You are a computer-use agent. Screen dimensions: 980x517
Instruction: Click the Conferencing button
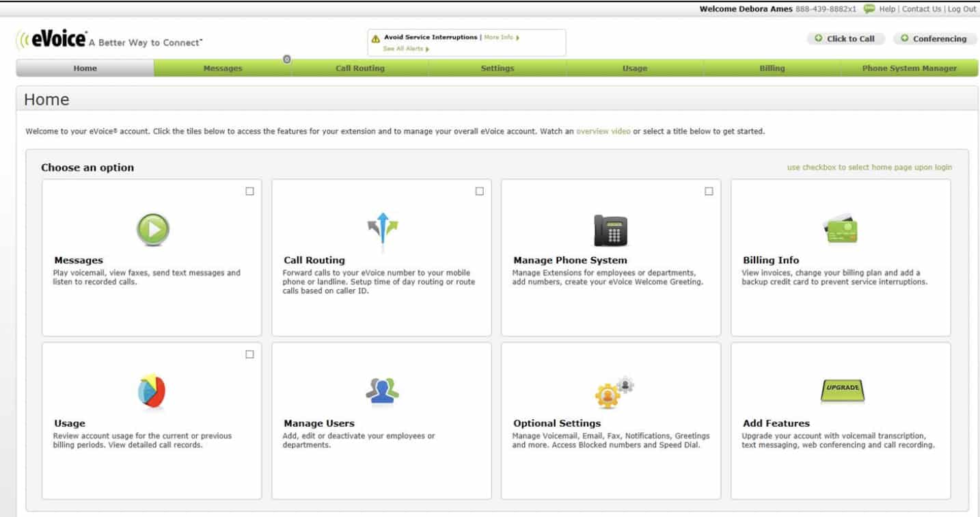tap(934, 39)
